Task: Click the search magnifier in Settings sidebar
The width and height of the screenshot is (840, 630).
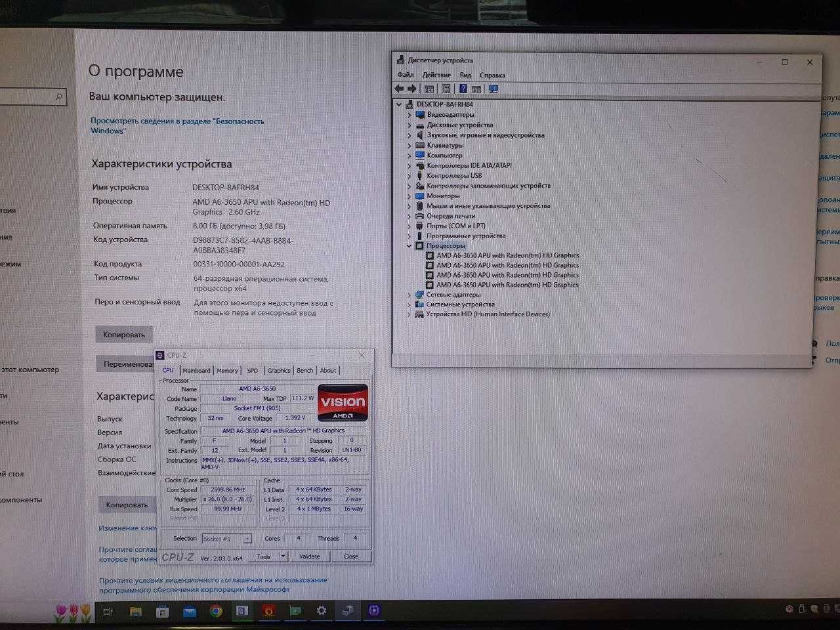Action: click(58, 97)
